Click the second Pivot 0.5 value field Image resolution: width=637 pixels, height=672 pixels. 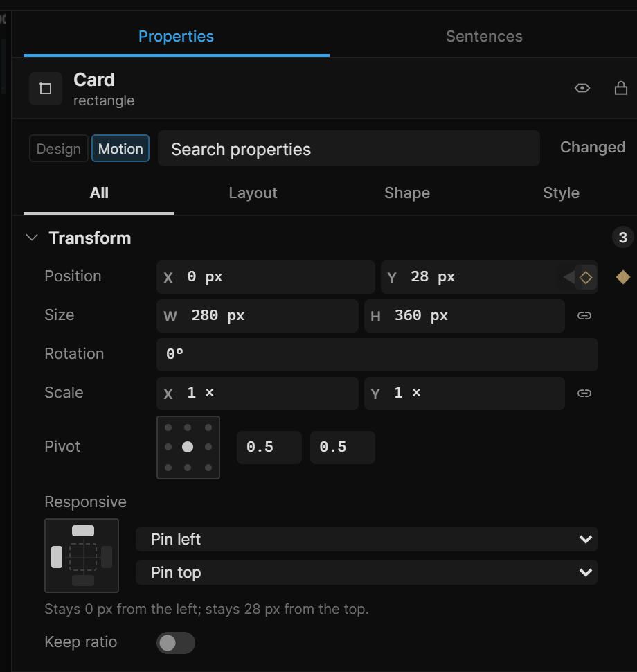point(342,448)
